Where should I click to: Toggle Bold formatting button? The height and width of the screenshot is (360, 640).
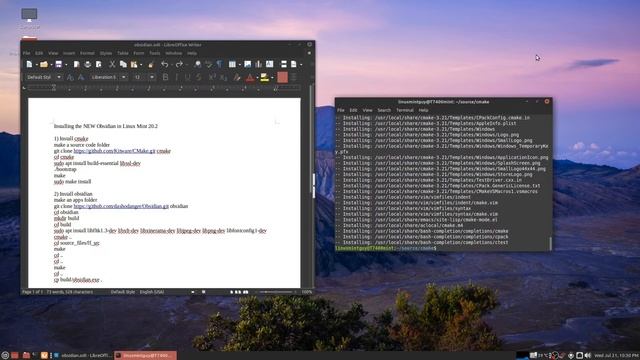click(165, 77)
